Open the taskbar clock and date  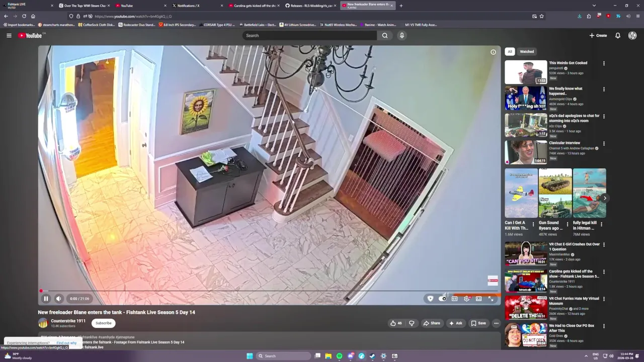(x=626, y=356)
